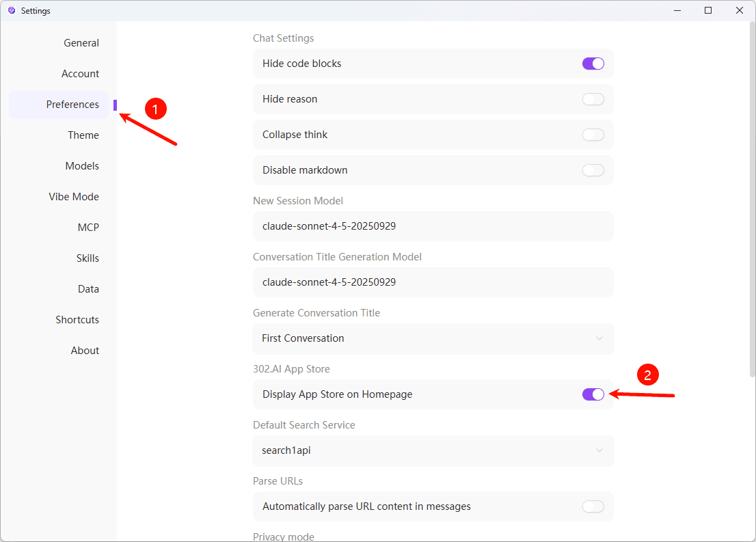Enable automatic URL content parsing
The width and height of the screenshot is (756, 542).
click(593, 506)
